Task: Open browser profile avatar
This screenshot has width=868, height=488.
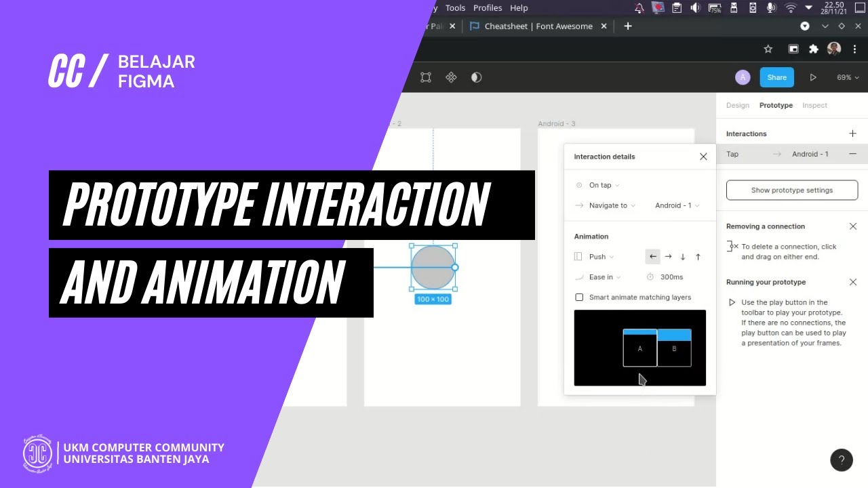Action: (834, 49)
